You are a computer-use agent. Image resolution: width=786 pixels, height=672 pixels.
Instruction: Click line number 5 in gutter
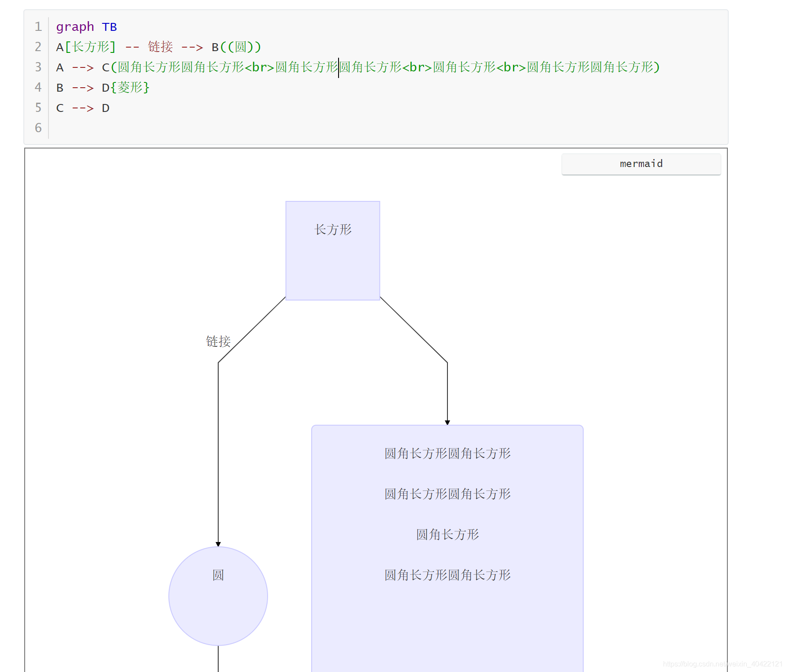click(x=38, y=108)
